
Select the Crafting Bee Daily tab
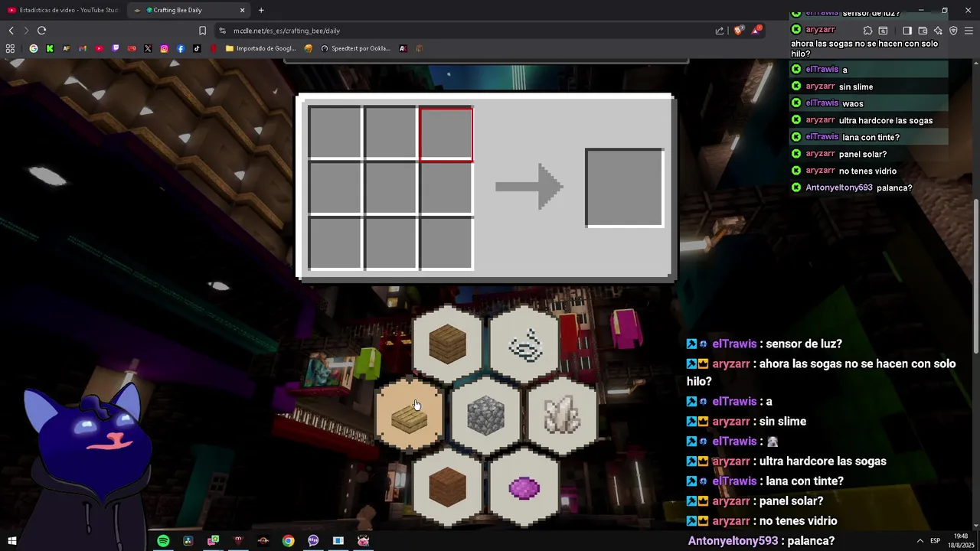188,10
